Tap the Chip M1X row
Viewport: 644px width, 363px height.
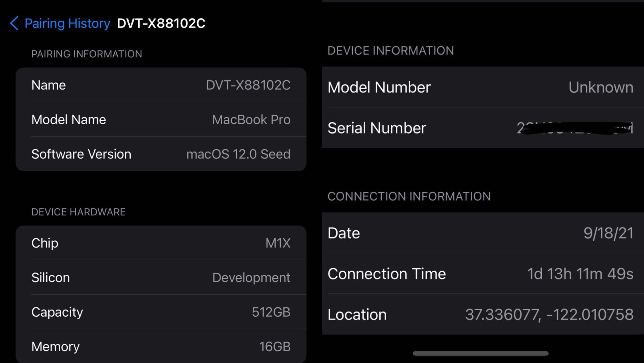pos(161,243)
